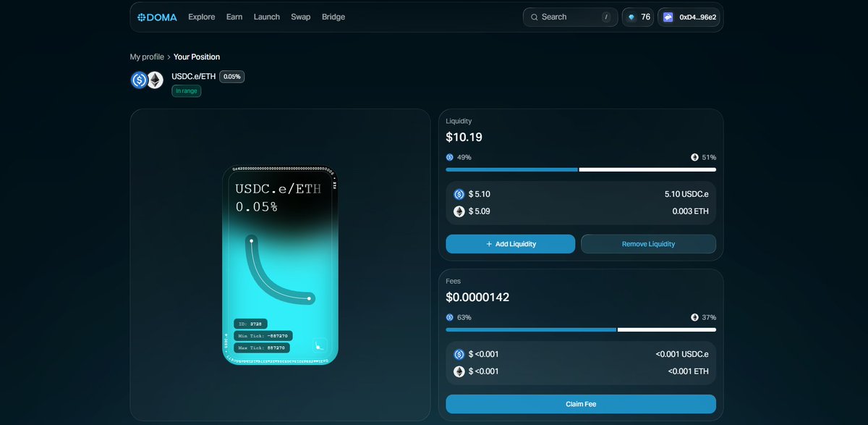The image size is (868, 425).
Task: Click USDC.e icon in $5.10 row
Action: coord(459,194)
